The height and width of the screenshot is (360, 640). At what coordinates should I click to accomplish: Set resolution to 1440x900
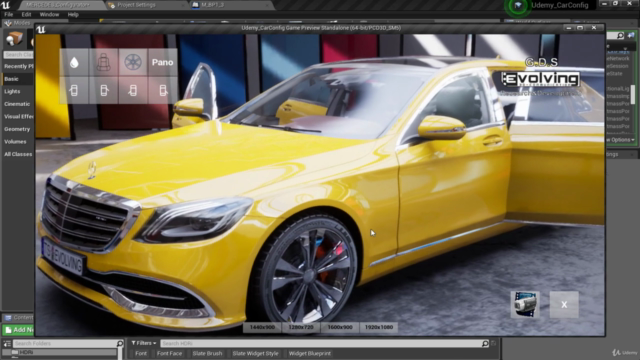(262, 327)
